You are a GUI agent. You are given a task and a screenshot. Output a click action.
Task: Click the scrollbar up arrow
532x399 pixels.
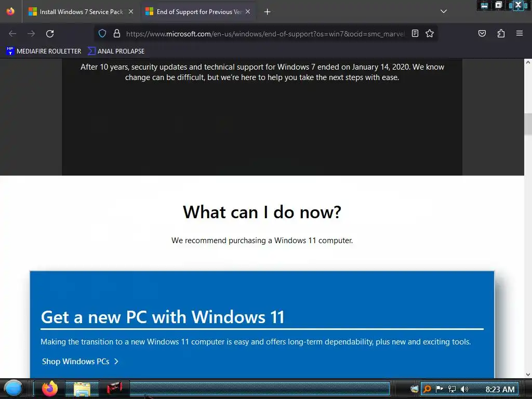point(528,62)
